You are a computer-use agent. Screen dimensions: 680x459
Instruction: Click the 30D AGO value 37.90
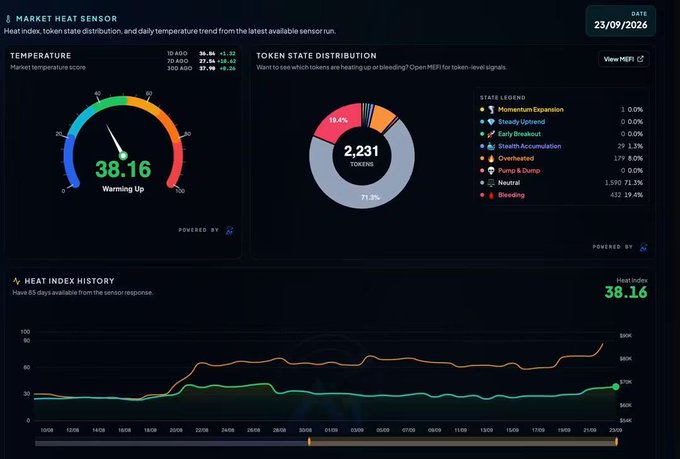tap(207, 69)
